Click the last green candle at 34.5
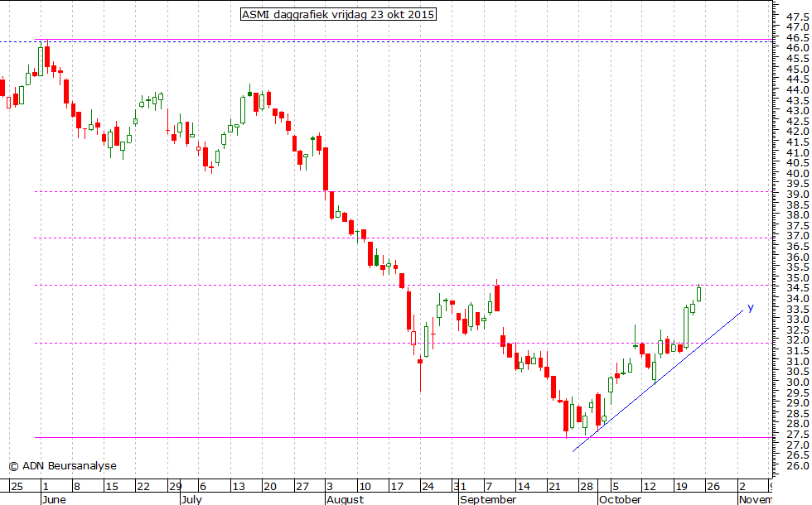This screenshot has width=812, height=505. coord(699,294)
